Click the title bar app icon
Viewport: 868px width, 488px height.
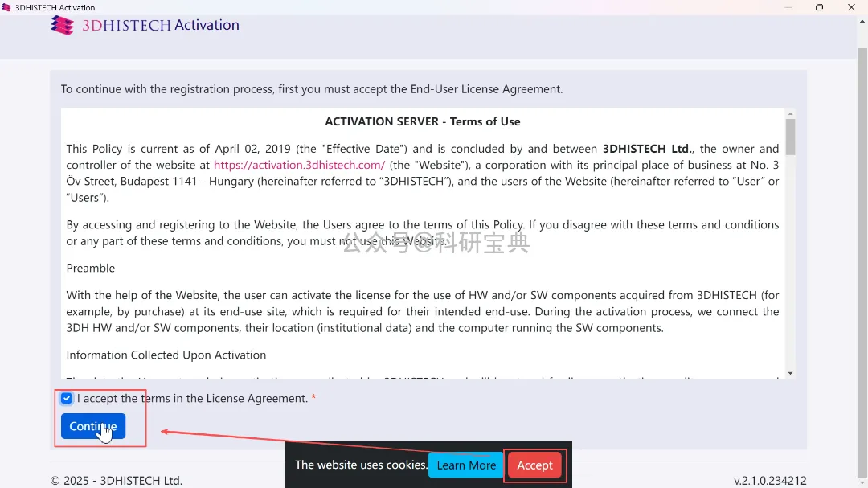click(6, 7)
